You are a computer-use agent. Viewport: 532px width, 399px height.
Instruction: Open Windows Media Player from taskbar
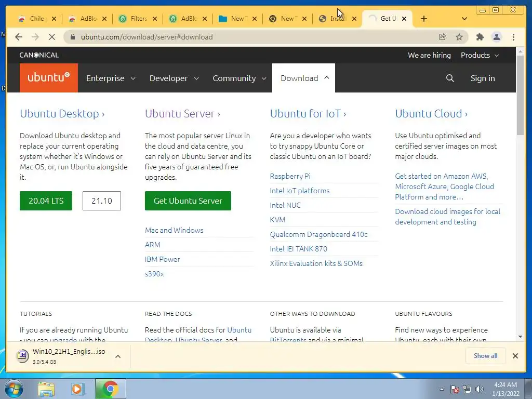[77, 389]
